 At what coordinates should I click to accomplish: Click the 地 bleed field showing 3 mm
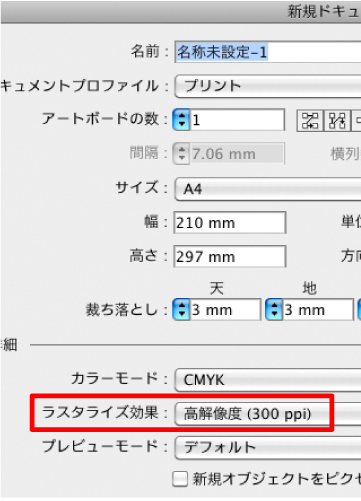[x=318, y=310]
